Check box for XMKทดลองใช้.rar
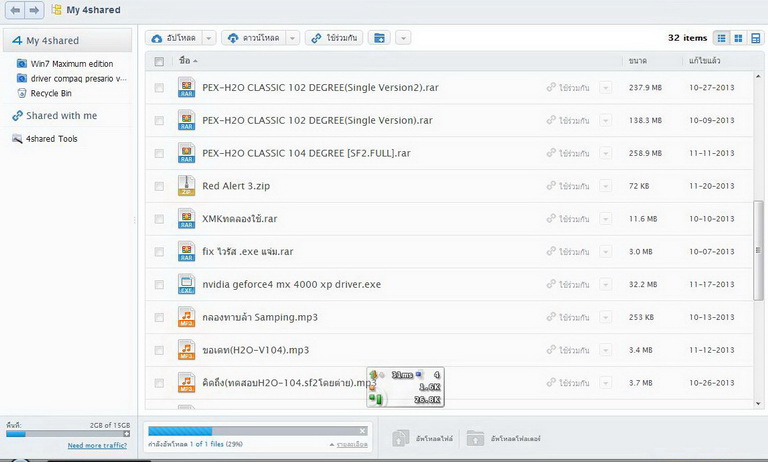 pos(159,219)
